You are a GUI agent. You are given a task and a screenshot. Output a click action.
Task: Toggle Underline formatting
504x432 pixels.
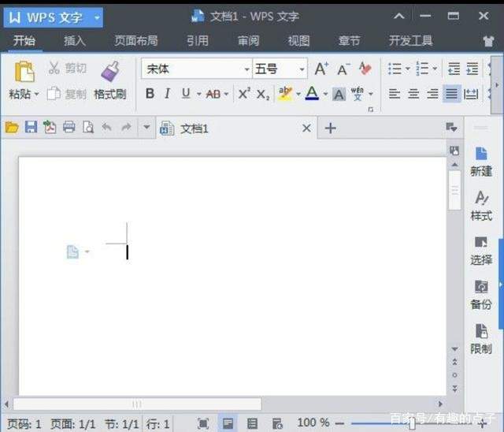pyautogui.click(x=186, y=94)
